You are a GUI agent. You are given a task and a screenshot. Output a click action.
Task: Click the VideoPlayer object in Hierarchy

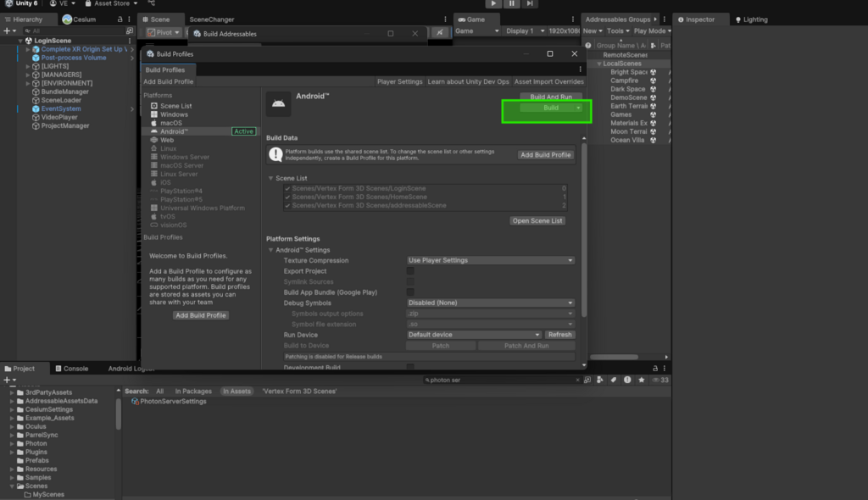coord(59,117)
